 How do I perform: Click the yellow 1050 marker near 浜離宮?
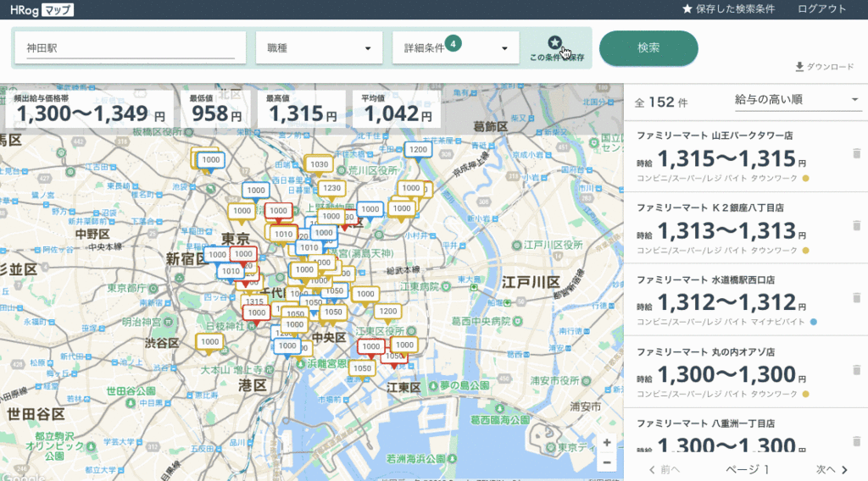tap(362, 368)
